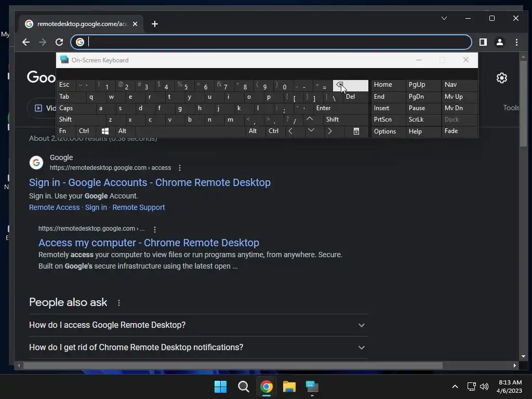This screenshot has width=532, height=399.
Task: Click the horizontal scrollbar in Chrome
Action: click(x=233, y=365)
